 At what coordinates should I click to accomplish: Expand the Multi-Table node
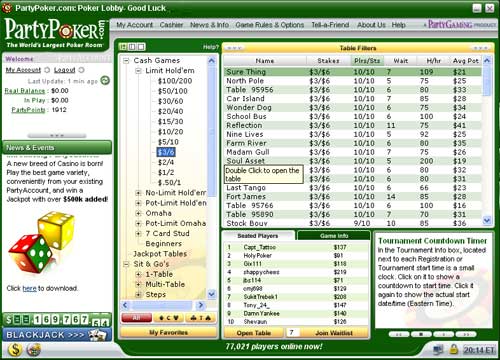pyautogui.click(x=138, y=284)
